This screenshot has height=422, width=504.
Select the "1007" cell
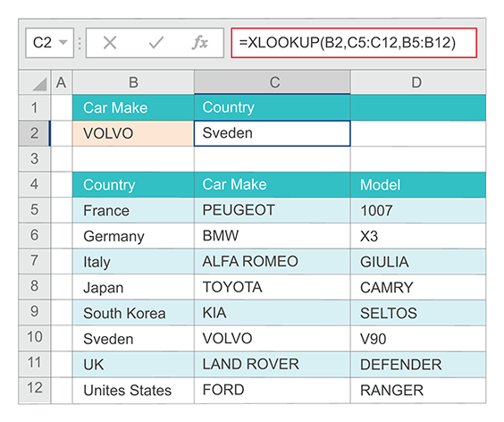(x=418, y=210)
